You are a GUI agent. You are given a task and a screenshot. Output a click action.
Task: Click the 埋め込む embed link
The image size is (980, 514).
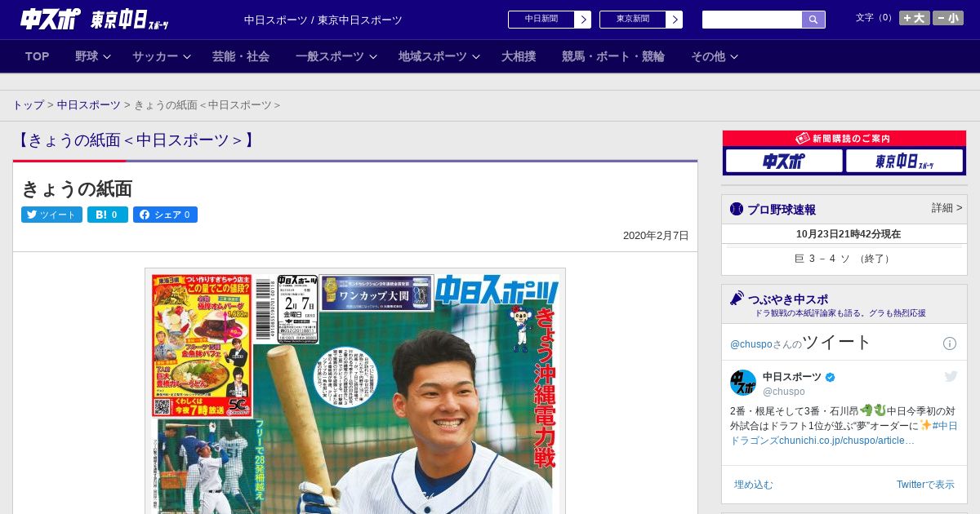(753, 485)
